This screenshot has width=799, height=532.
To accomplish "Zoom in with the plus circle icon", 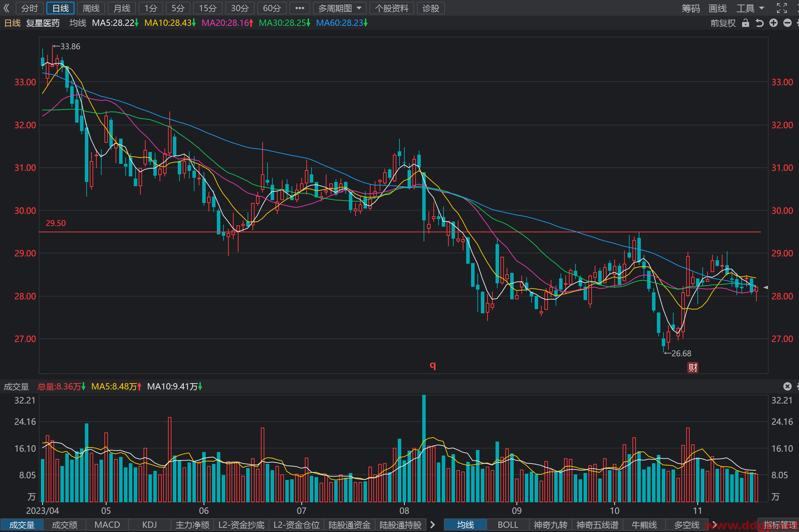I will [774, 23].
